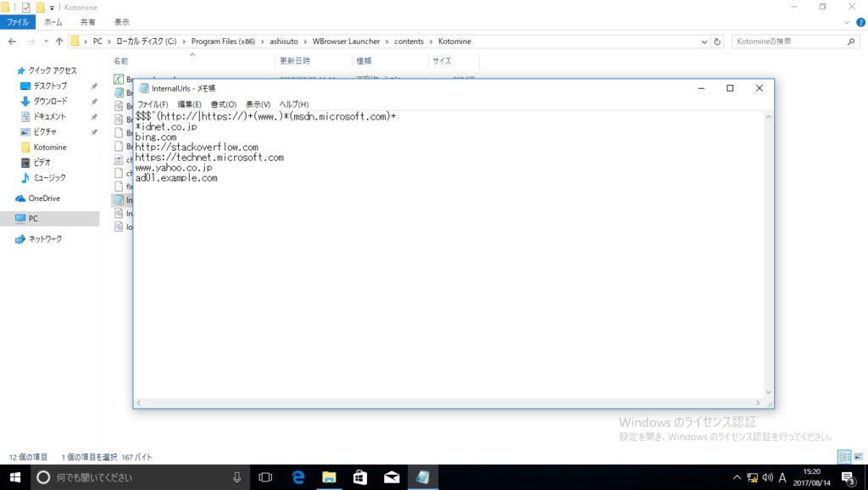Click Quick Access toolbar properties checkmark icon
This screenshot has height=490, width=868.
(26, 7)
